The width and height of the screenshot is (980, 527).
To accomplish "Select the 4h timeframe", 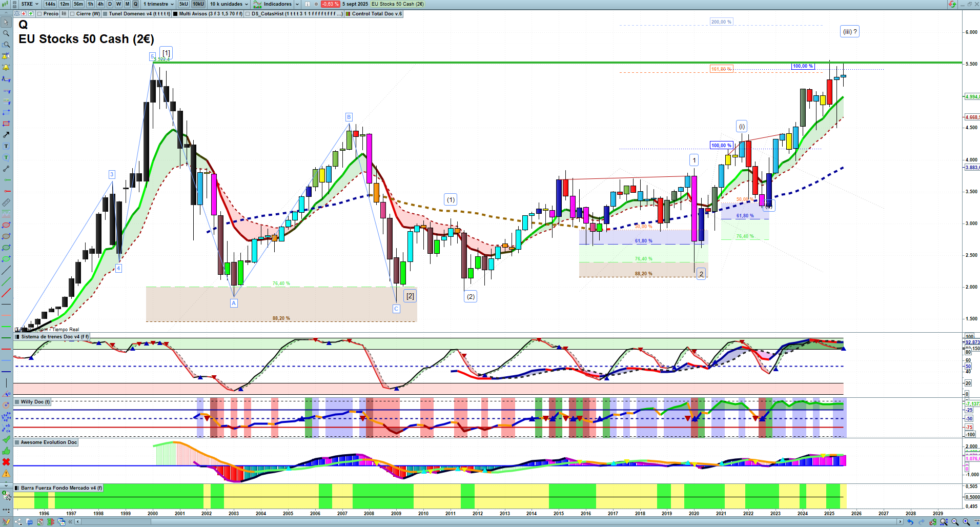I will [x=100, y=4].
